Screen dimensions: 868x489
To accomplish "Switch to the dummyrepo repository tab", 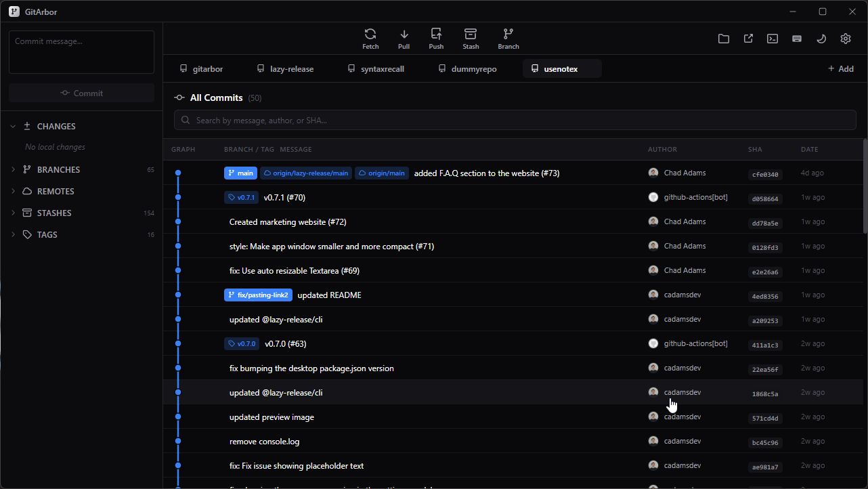I will [x=467, y=68].
